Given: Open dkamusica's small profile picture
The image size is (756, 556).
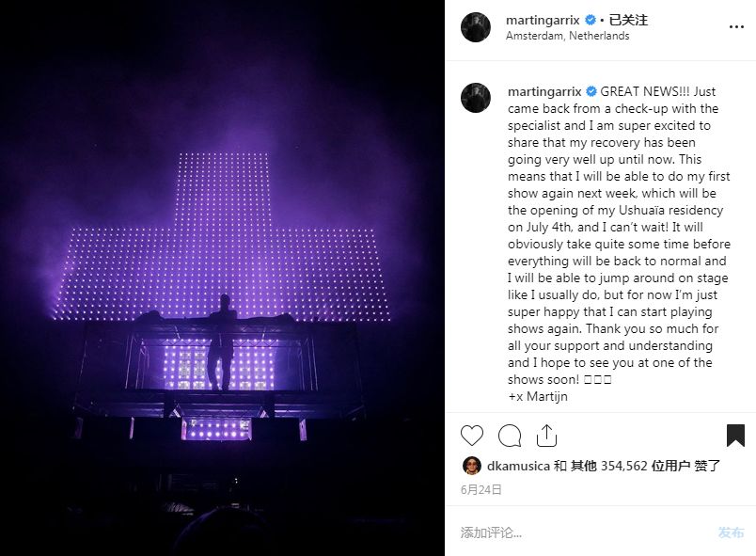Looking at the screenshot, I should pos(471,466).
